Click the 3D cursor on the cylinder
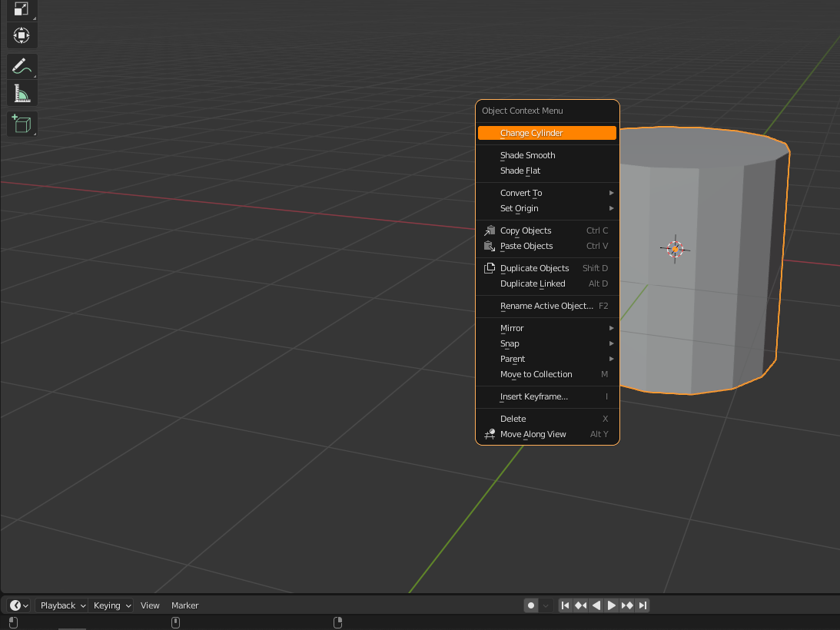840x630 pixels. point(675,249)
